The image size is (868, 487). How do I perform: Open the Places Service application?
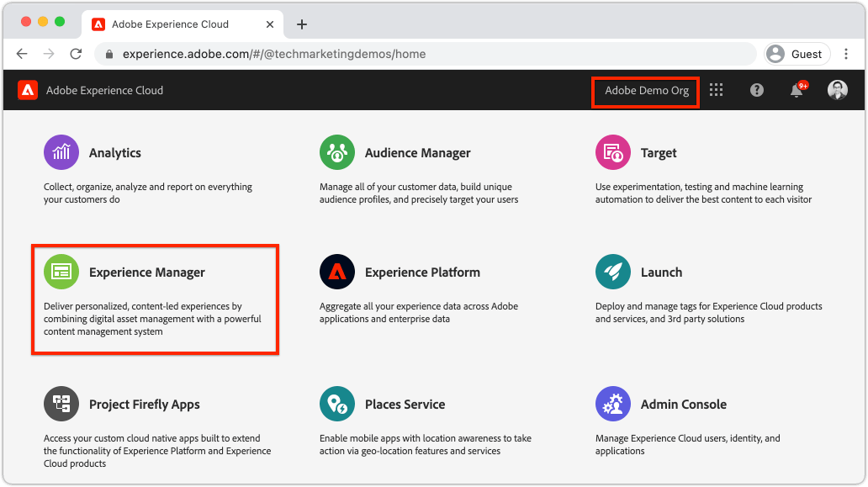pos(405,405)
